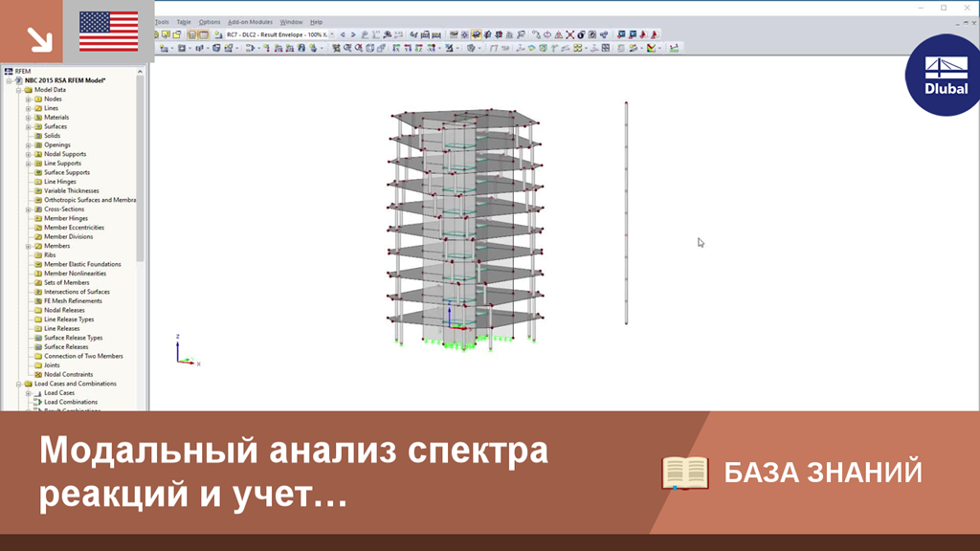Click the first red PDF export icon
This screenshot has width=980, height=551.
(643, 34)
